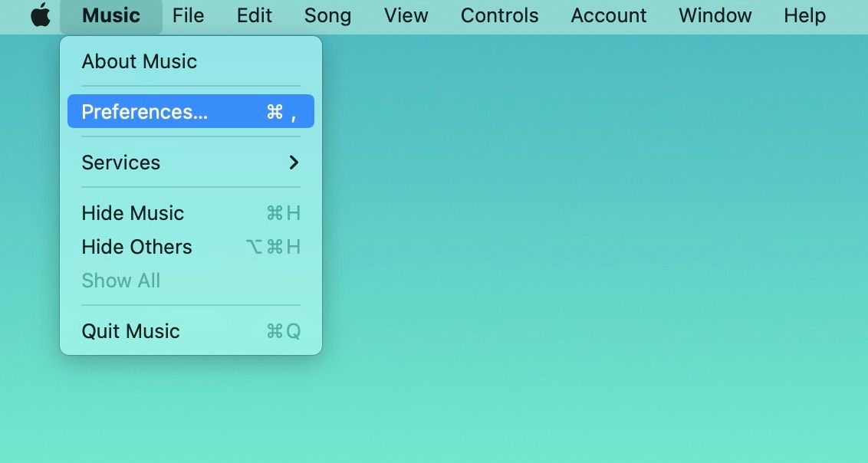The height and width of the screenshot is (463, 868).
Task: Open the Song menu
Action: (x=327, y=15)
